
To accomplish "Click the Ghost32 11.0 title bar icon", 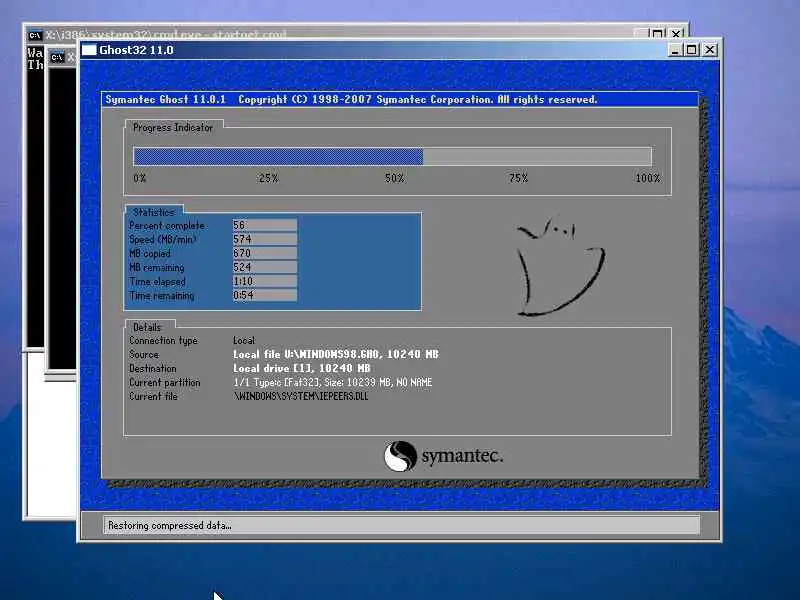I will pyautogui.click(x=89, y=50).
